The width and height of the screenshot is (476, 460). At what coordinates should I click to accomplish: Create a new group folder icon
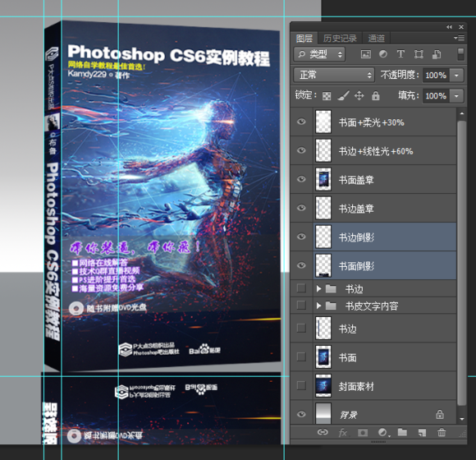tap(402, 432)
